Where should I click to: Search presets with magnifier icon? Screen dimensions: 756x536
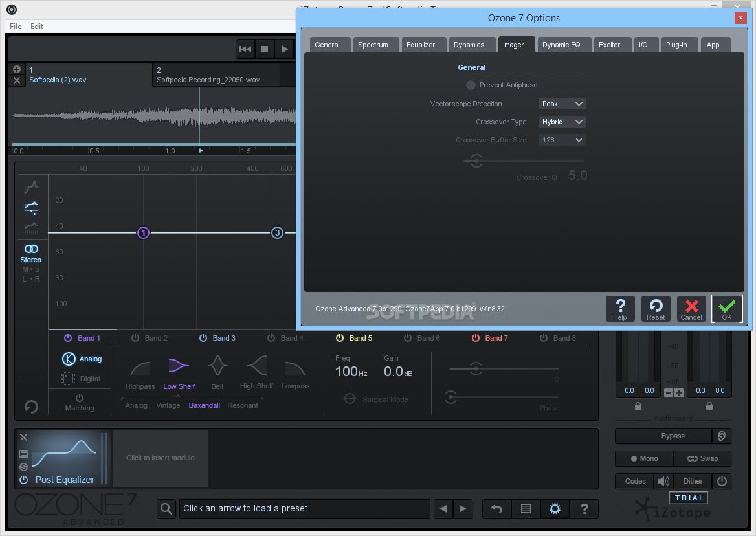(x=166, y=509)
